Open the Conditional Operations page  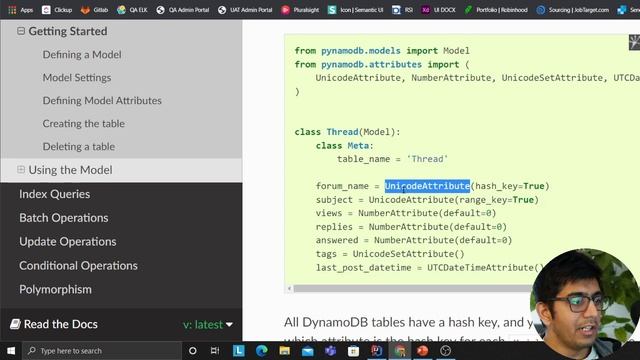[x=78, y=266]
